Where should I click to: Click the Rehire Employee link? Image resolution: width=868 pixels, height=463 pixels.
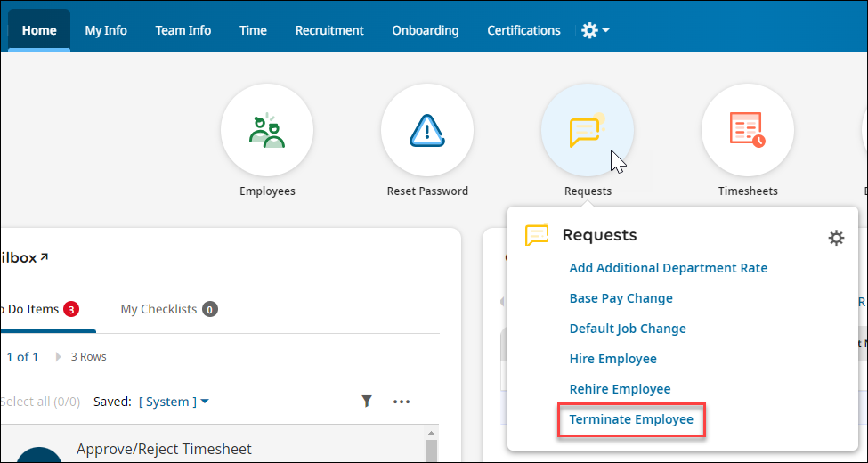click(x=620, y=389)
